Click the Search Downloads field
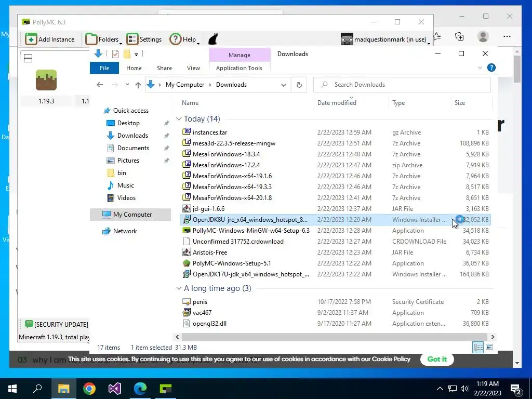The image size is (532, 399). pos(402,85)
